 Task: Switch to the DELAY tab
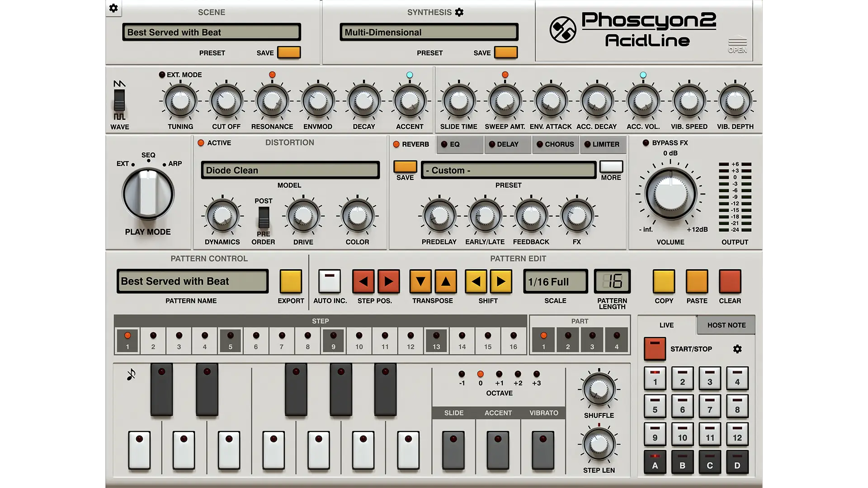tap(508, 145)
